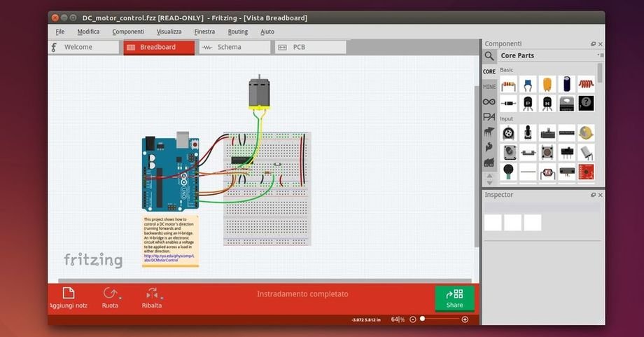The width and height of the screenshot is (644, 337).
Task: Select the NPN transistor part
Action: 547,103
